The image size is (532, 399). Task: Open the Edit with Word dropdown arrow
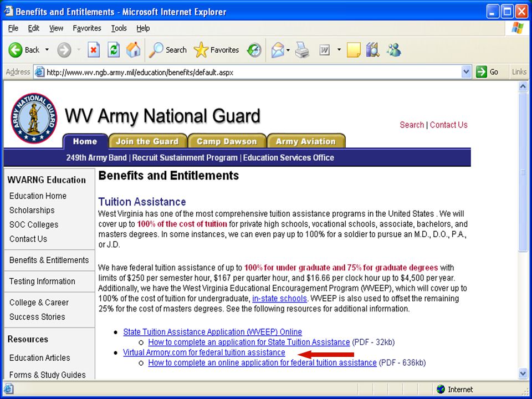tap(339, 50)
